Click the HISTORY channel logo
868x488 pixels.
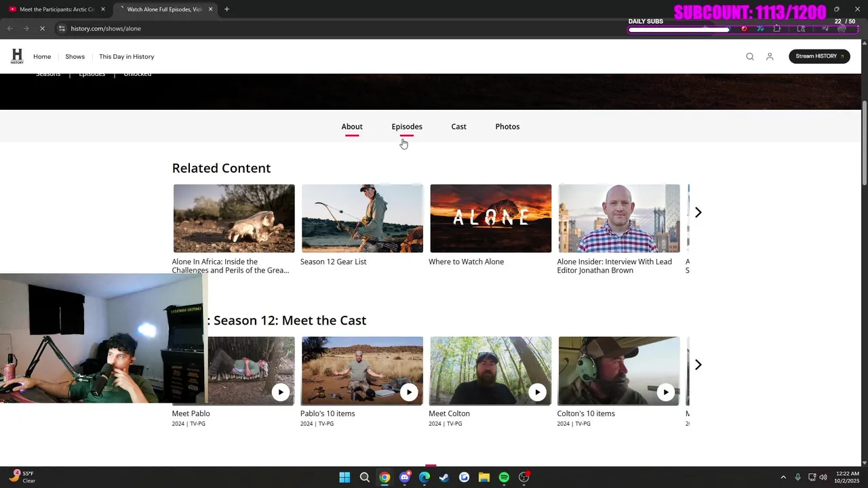point(17,56)
